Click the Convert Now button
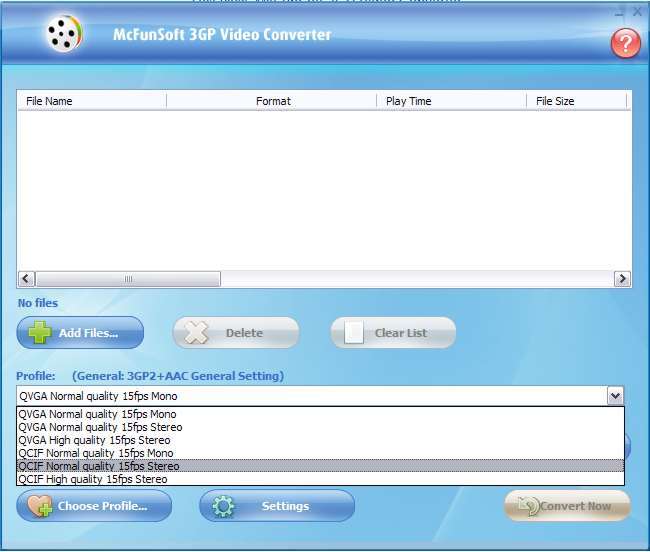 click(567, 506)
